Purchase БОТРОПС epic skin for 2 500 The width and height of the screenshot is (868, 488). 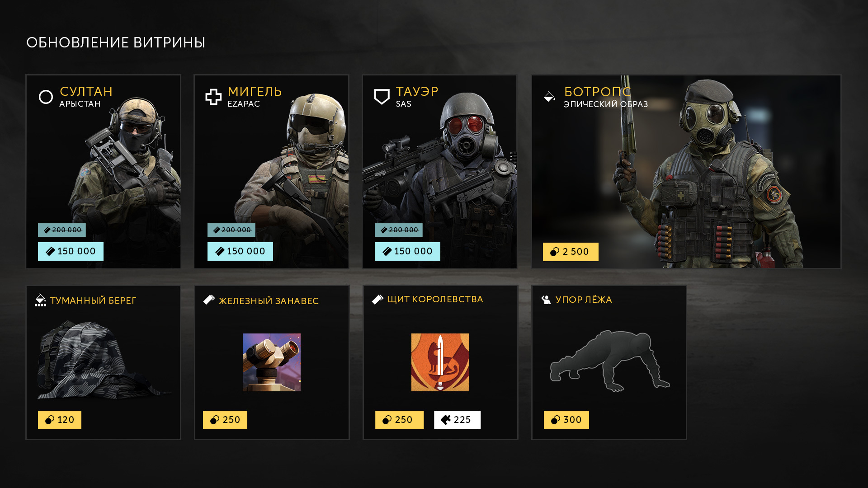tap(571, 252)
